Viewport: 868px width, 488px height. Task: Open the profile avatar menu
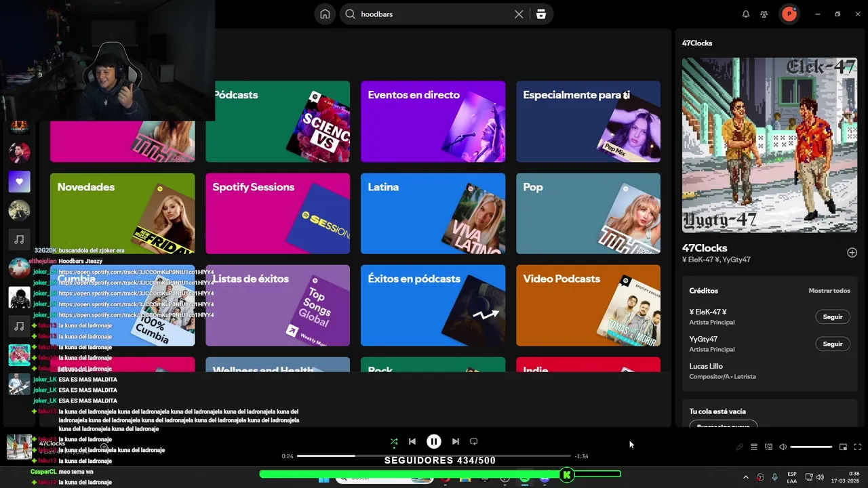pos(789,14)
